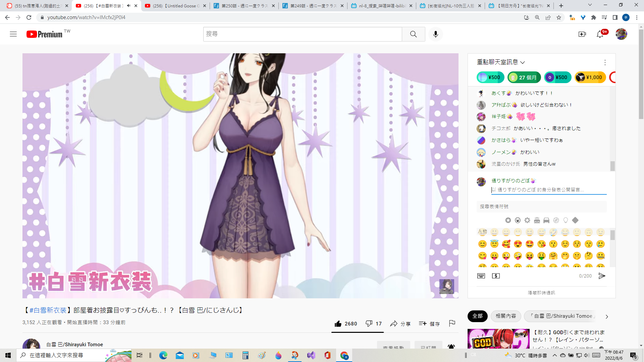Screen dimensions: 644x362
Task: Insert the thinking face emoji
Action: [589, 256]
